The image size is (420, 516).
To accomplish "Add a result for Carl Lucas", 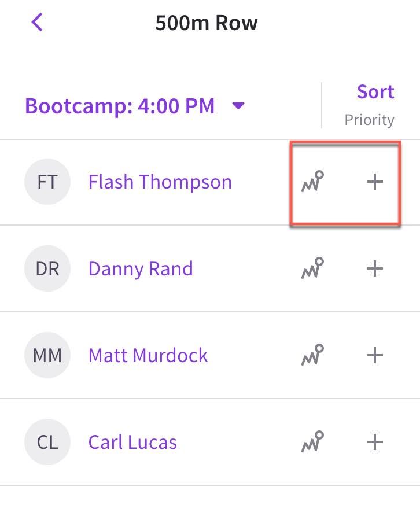I will (x=374, y=442).
